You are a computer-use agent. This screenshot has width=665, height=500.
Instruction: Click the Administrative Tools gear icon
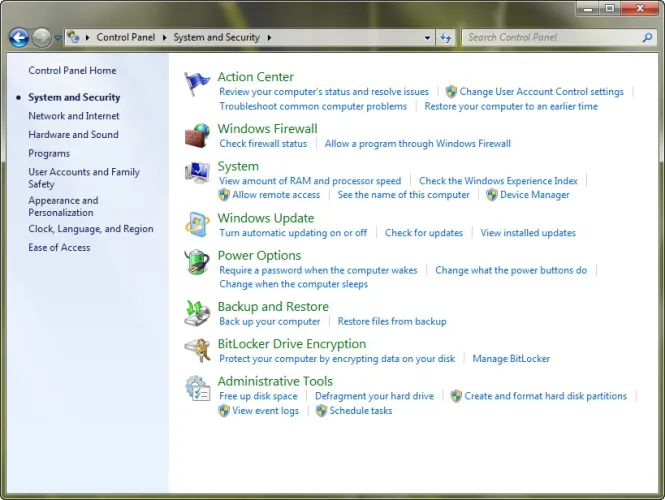tap(197, 388)
